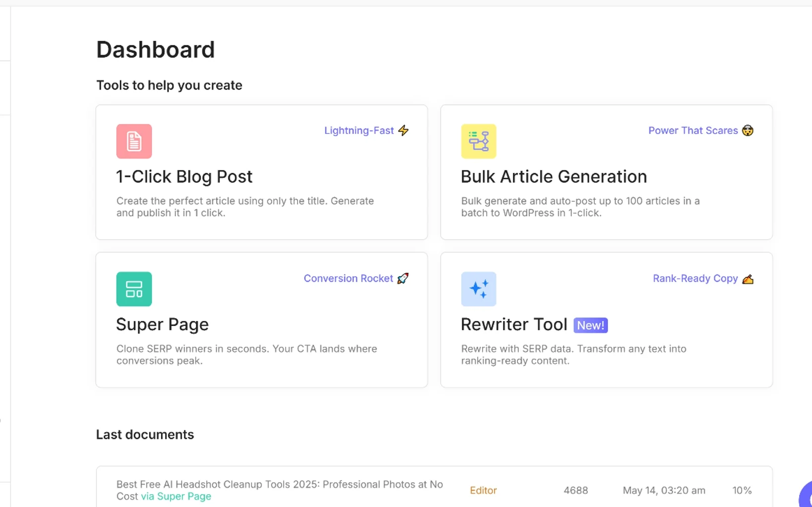Click the orange Editor status label
The height and width of the screenshot is (507, 812).
pyautogui.click(x=483, y=491)
